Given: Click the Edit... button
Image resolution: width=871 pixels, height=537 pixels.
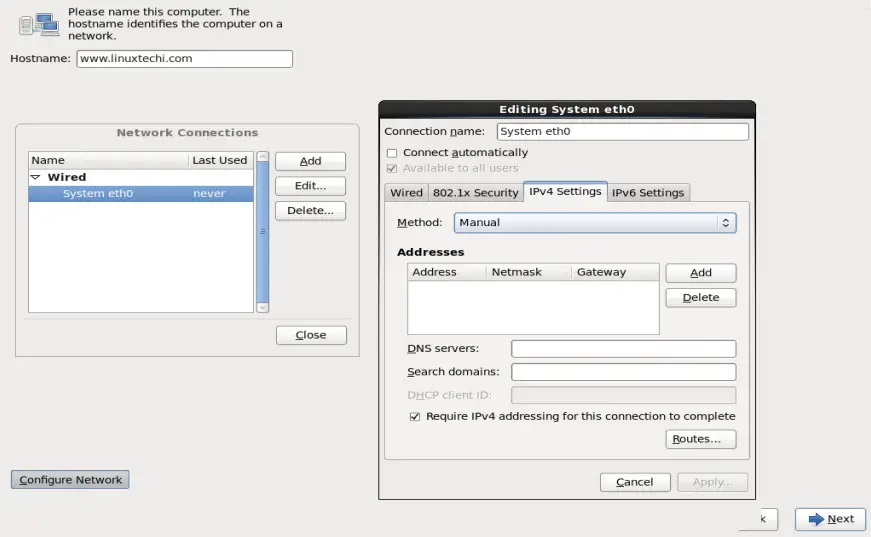Looking at the screenshot, I should [x=311, y=186].
